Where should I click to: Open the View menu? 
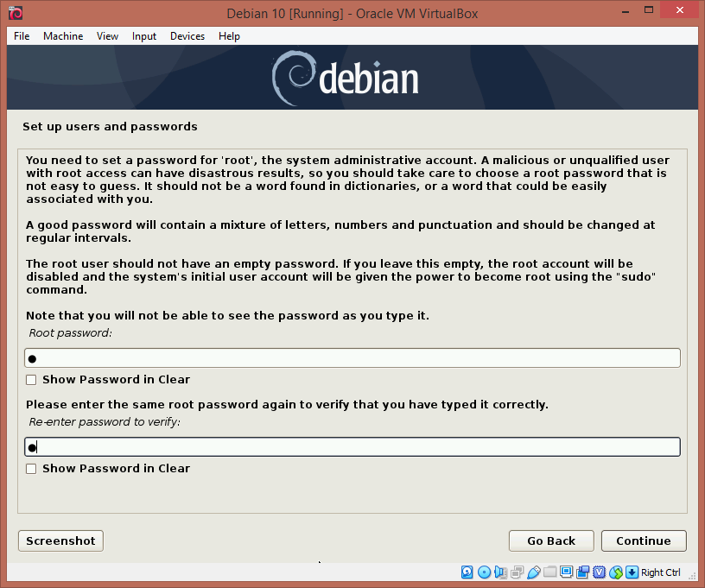(x=107, y=36)
